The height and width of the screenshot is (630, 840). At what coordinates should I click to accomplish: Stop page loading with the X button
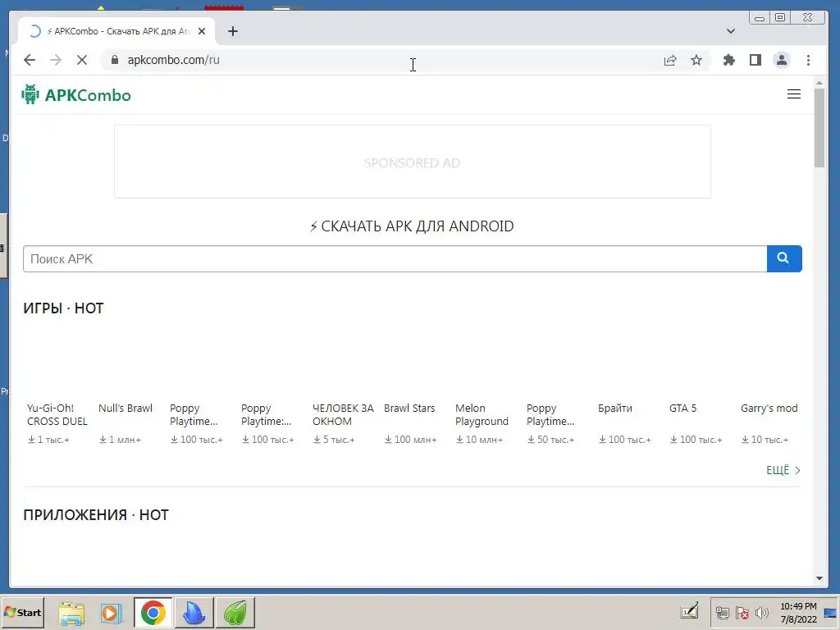click(x=82, y=60)
